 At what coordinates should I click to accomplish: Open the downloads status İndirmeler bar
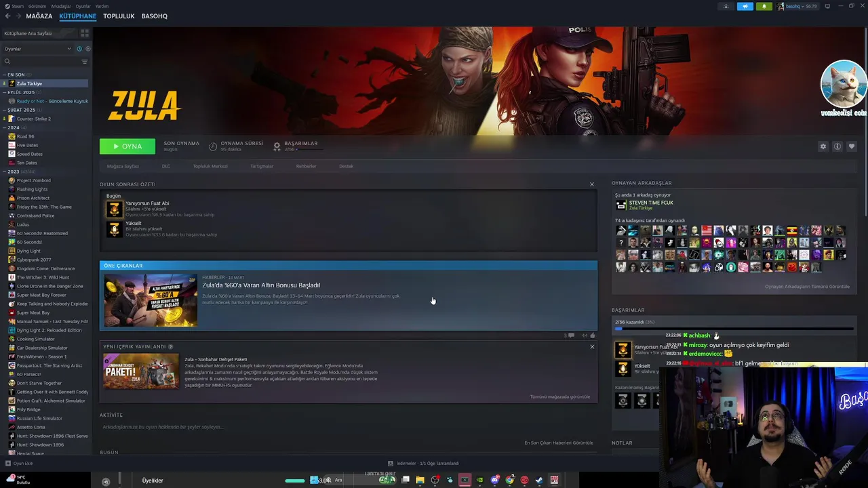click(x=423, y=464)
